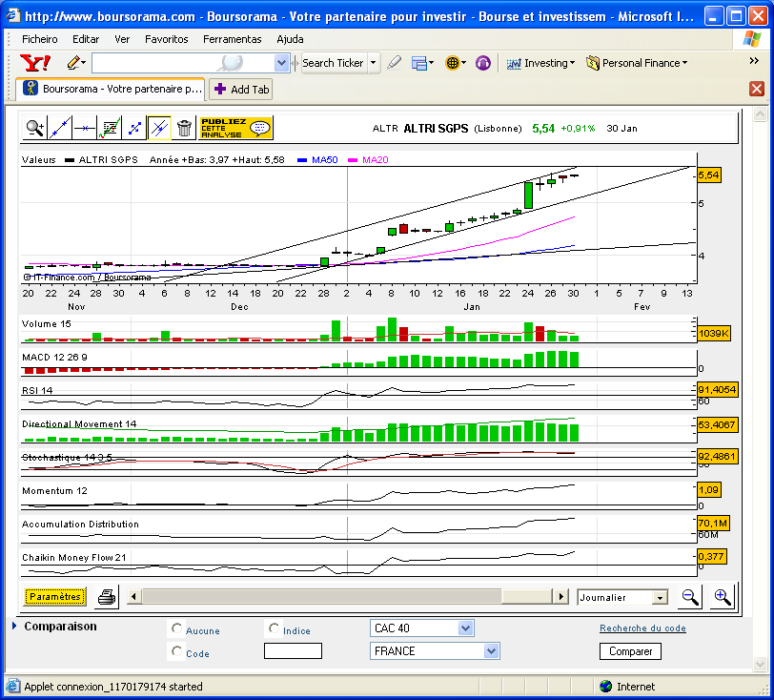The height and width of the screenshot is (700, 774).
Task: Click the Publiez cette analyse button
Action: pyautogui.click(x=235, y=128)
